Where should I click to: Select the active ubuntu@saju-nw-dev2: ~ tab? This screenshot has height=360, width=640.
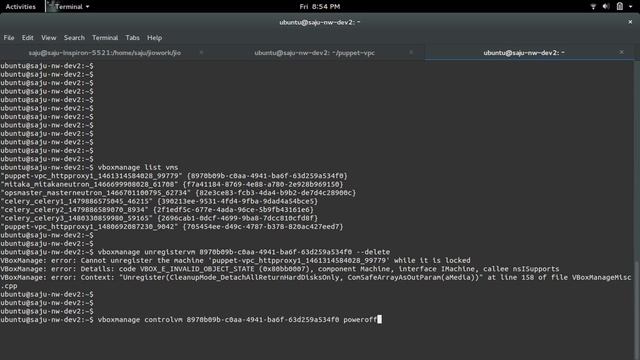pos(524,53)
